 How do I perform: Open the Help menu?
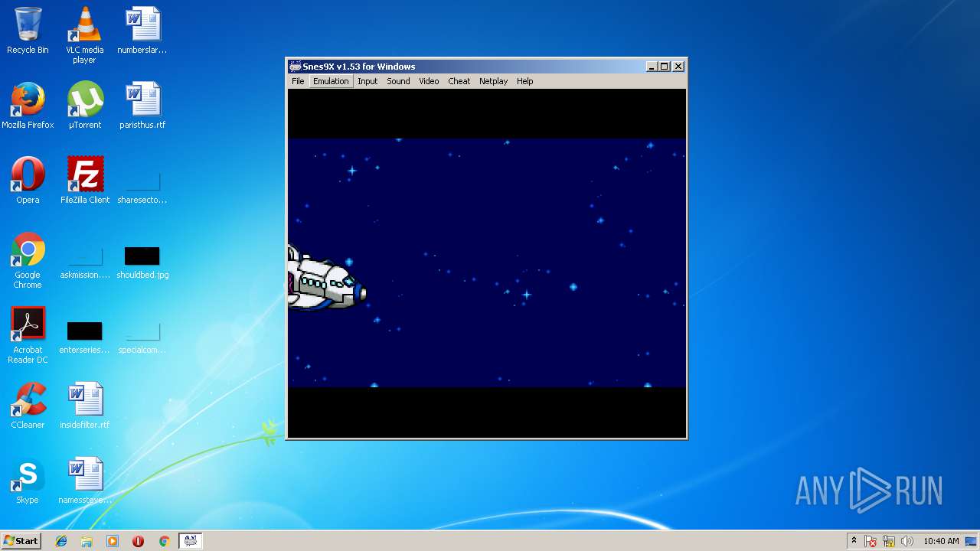point(524,81)
